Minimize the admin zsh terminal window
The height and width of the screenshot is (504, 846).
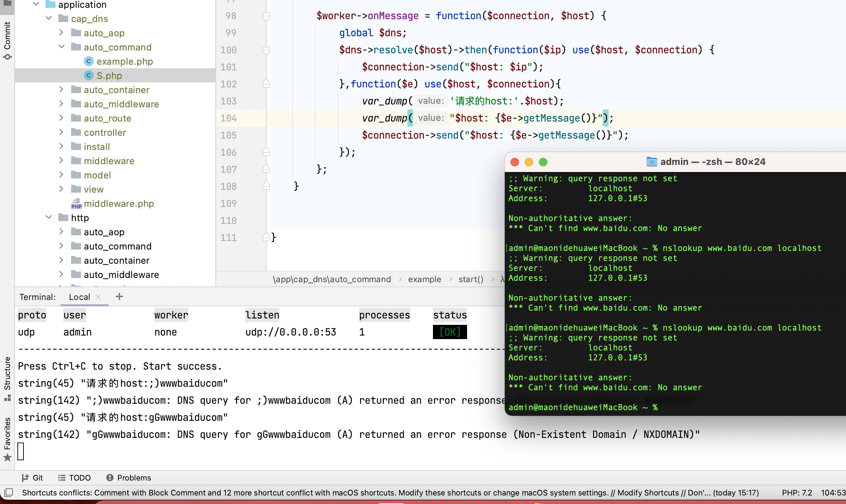tap(529, 162)
